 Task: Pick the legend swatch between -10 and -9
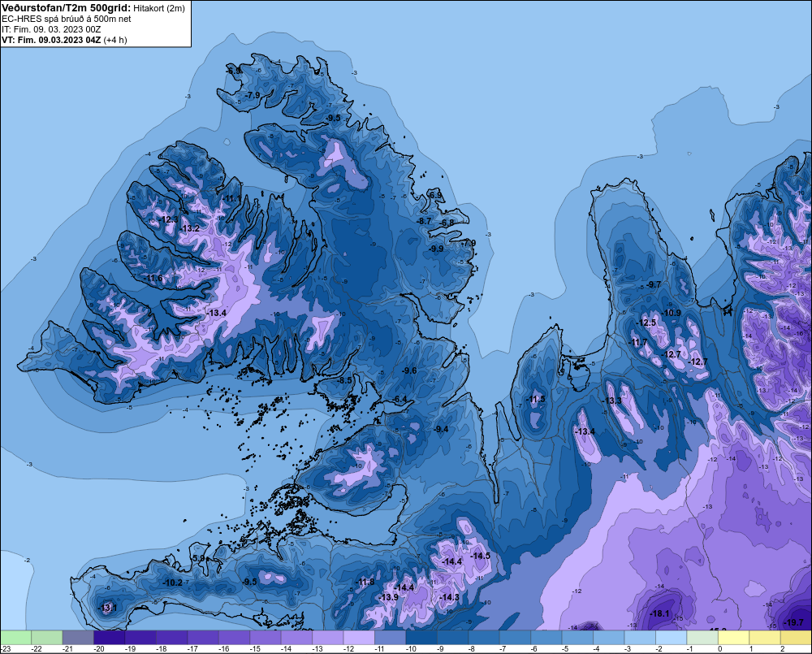coord(421,638)
